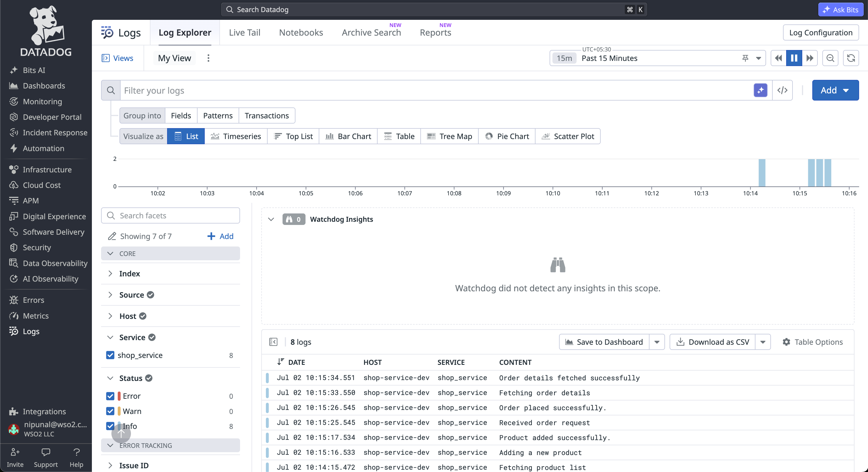Open the Notebooks tab
The height and width of the screenshot is (472, 868).
[301, 32]
